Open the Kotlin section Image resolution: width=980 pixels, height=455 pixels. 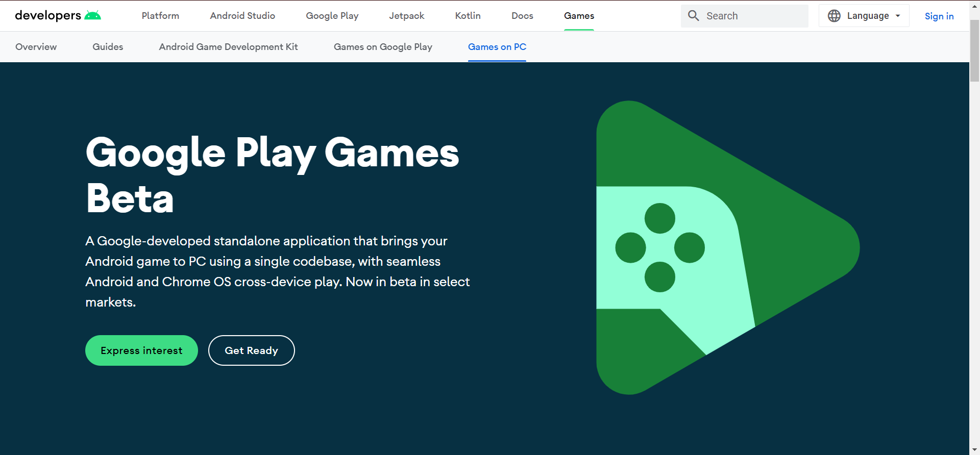[468, 16]
